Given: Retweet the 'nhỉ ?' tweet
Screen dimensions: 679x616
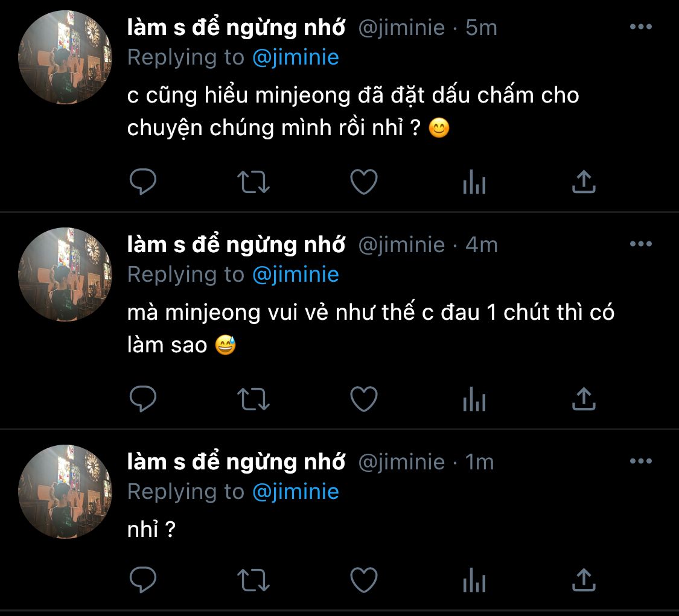Looking at the screenshot, I should coord(253,580).
